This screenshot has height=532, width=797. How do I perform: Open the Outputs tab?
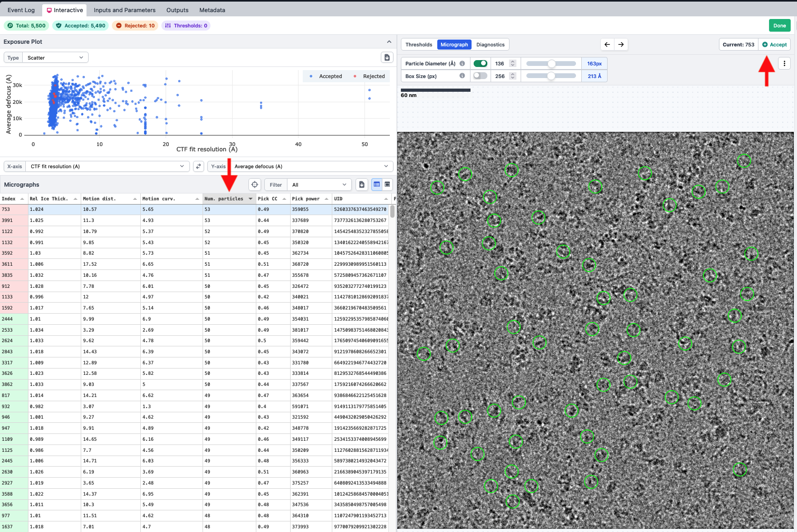point(177,10)
